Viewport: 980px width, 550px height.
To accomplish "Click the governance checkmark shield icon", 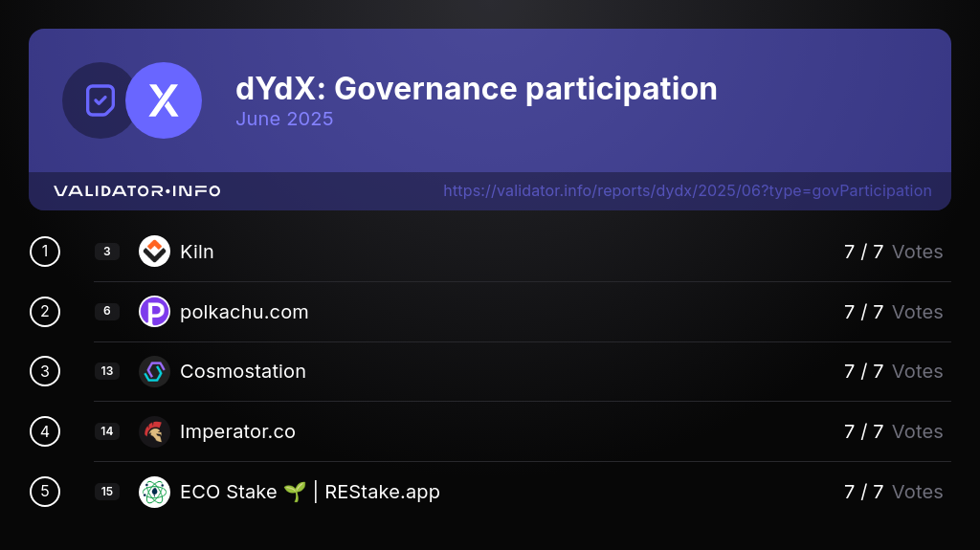I will click(100, 100).
